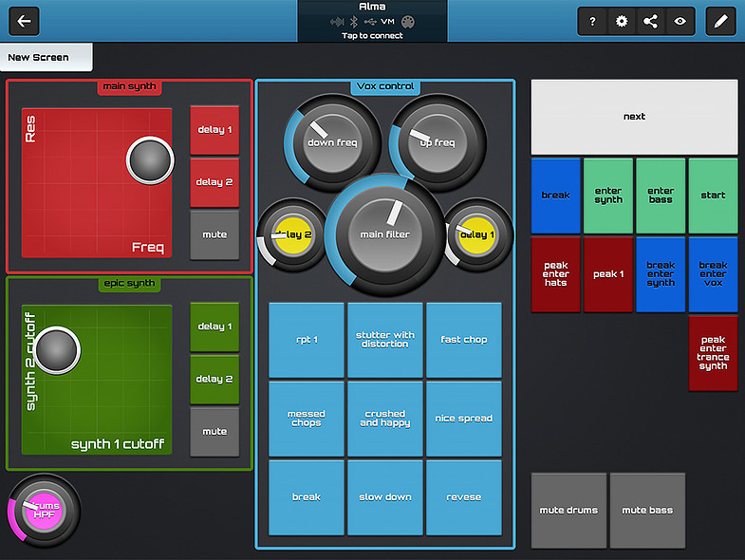Trigger the revese pad
This screenshot has width=745, height=560.
pyautogui.click(x=464, y=497)
